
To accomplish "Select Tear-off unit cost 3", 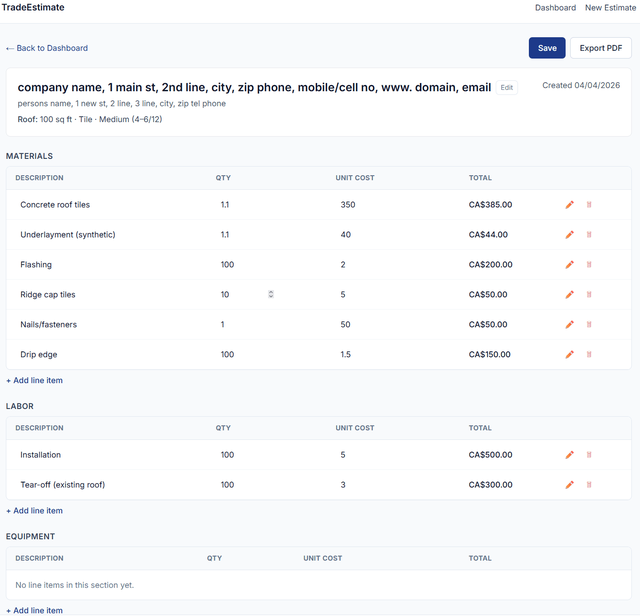I will (x=343, y=485).
